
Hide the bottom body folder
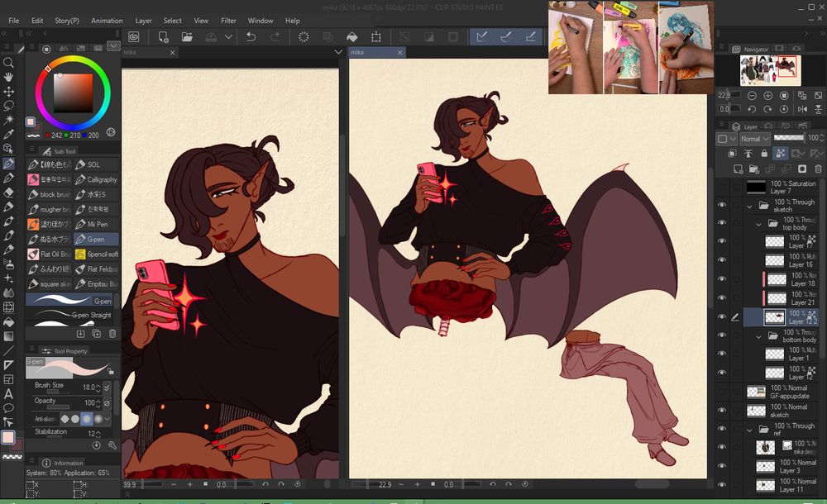pos(722,335)
